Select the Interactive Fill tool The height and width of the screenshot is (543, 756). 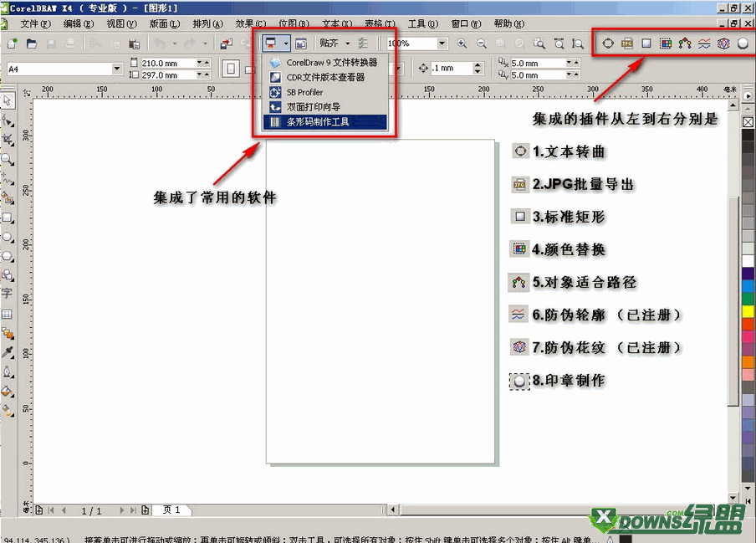click(8, 410)
